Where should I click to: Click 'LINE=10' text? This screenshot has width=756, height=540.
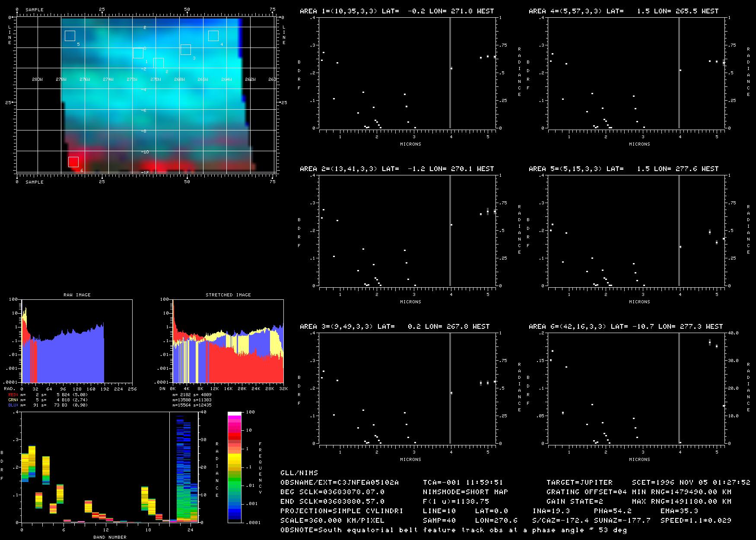(439, 511)
